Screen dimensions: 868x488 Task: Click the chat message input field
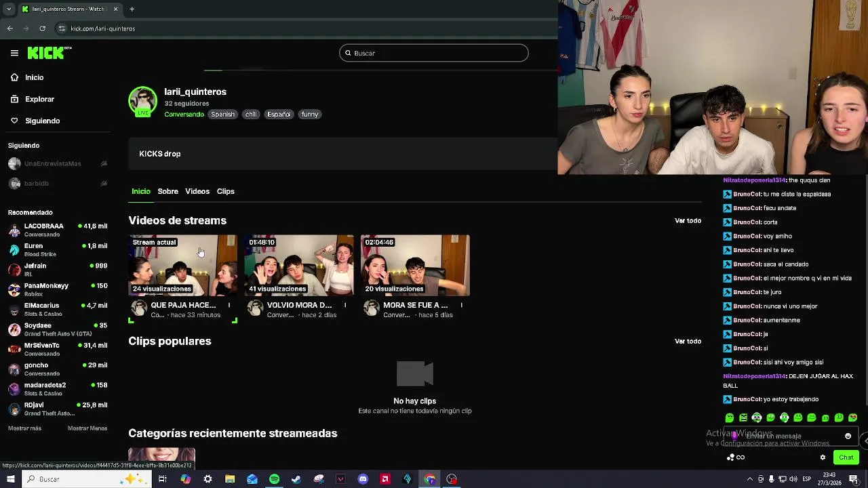click(790, 436)
